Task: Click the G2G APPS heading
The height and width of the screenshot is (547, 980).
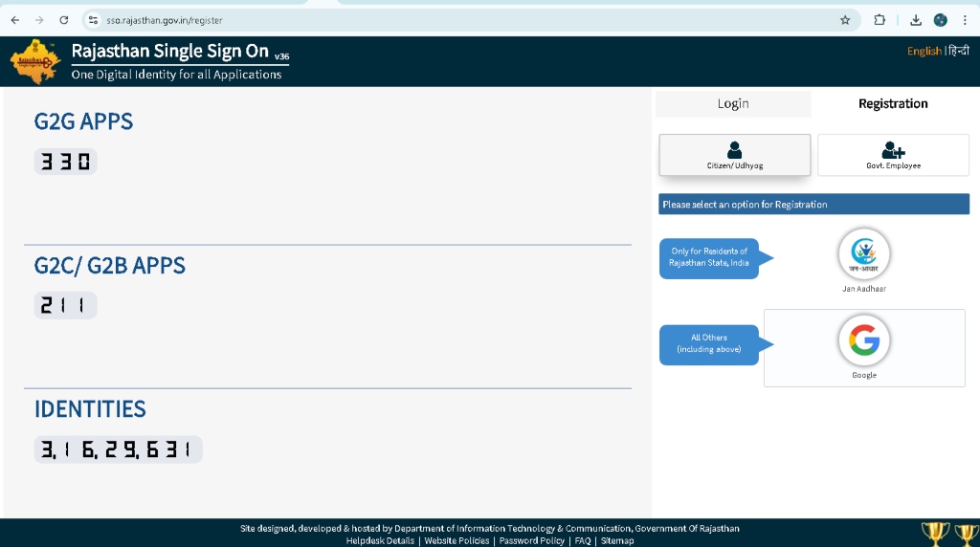Action: pyautogui.click(x=83, y=121)
